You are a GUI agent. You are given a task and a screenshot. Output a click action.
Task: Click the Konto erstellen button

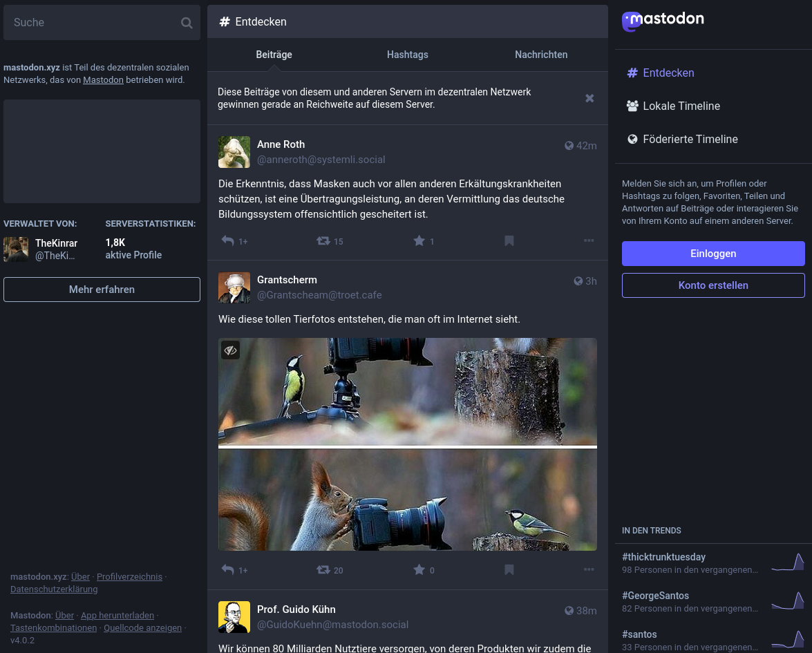tap(713, 285)
